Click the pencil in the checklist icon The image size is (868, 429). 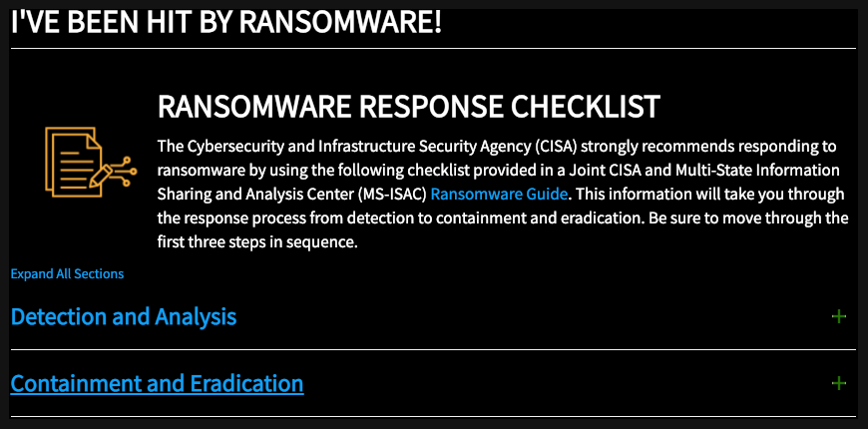click(x=101, y=174)
